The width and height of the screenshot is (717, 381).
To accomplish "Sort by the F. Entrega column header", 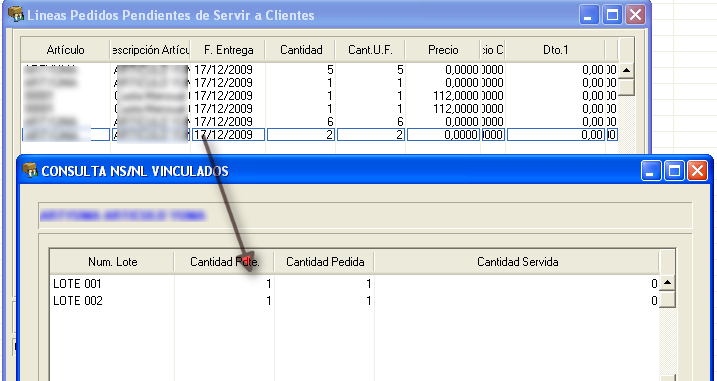I will (x=228, y=50).
